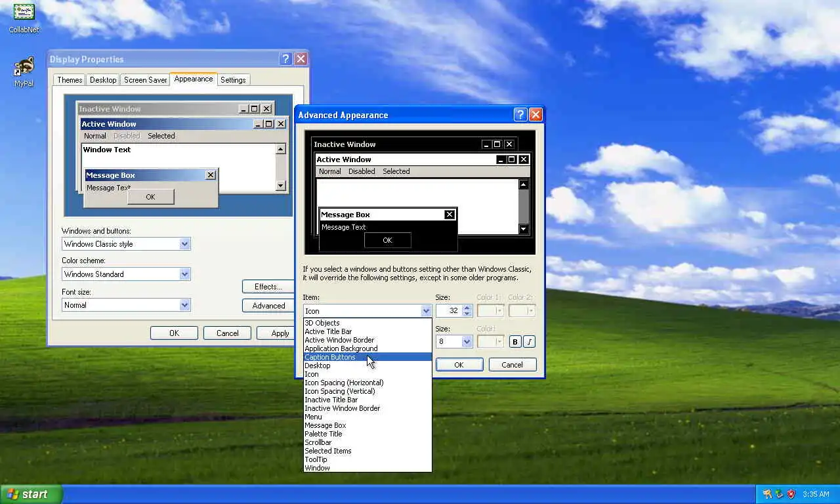Viewport: 840px width, 504px height.
Task: Select Inactive Window Border list entry
Action: click(367, 408)
